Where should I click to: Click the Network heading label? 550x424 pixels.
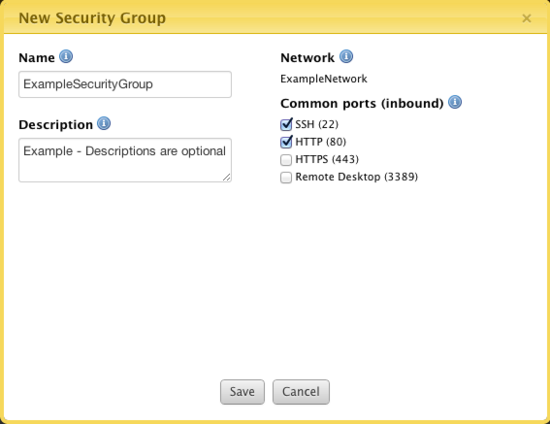coord(308,58)
